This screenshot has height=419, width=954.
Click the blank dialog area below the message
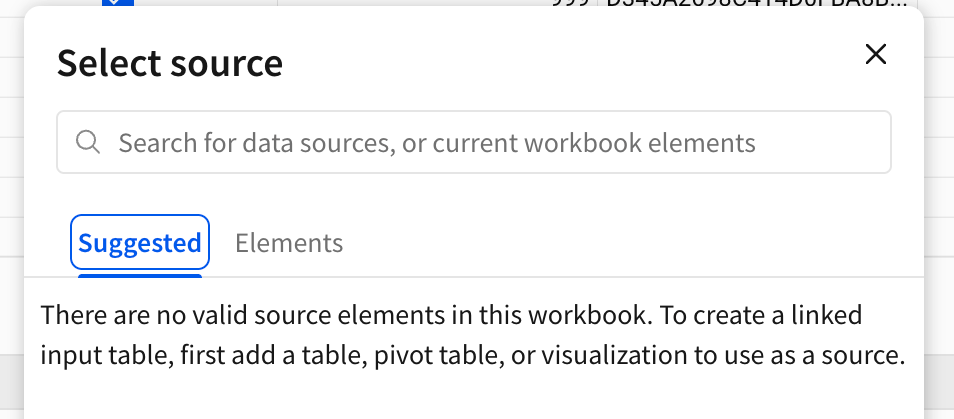(474, 396)
